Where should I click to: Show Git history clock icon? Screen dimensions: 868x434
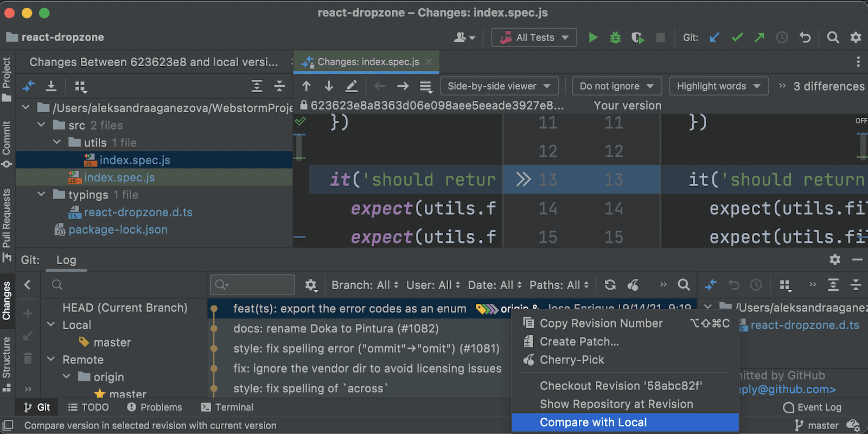[782, 37]
